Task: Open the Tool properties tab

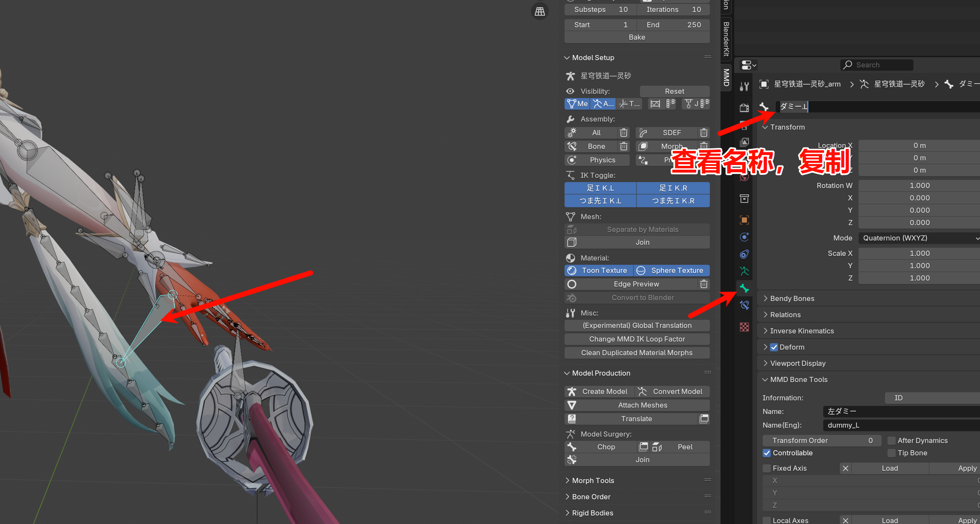Action: (x=744, y=87)
